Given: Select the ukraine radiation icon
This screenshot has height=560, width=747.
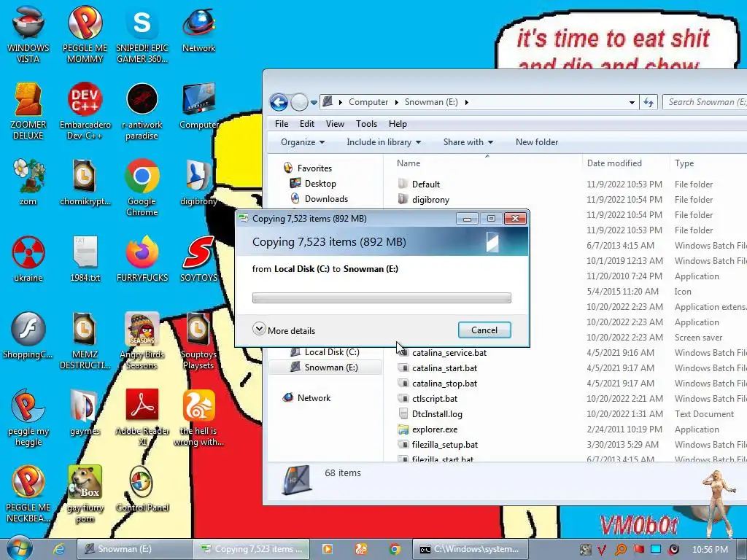Looking at the screenshot, I should click(28, 258).
